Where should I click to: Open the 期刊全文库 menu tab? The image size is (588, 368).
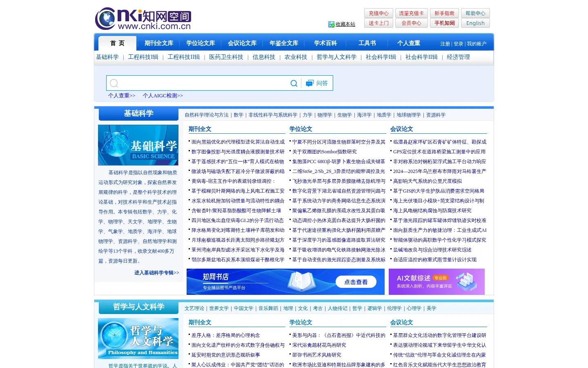159,43
